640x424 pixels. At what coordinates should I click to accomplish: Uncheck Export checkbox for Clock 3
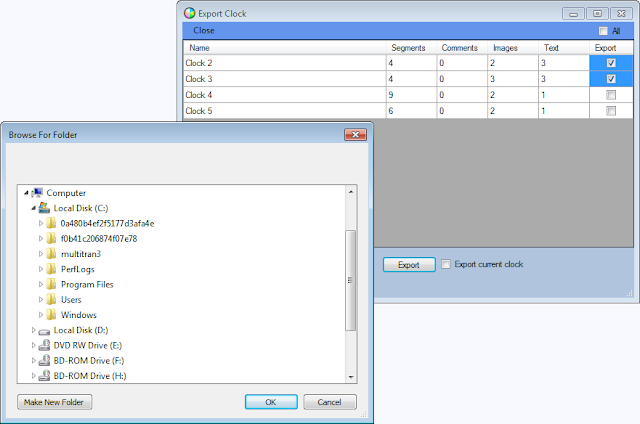tap(611, 79)
